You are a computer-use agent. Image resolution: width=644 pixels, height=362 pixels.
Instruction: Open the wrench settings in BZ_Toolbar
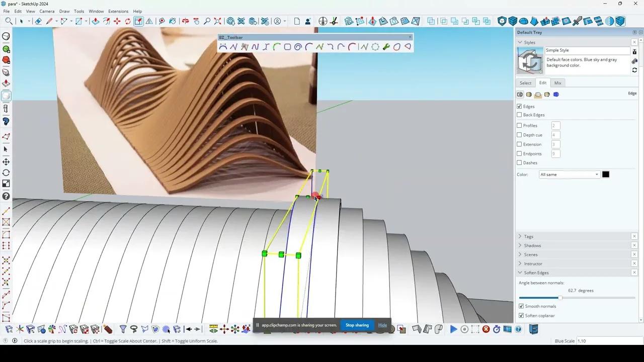386,46
